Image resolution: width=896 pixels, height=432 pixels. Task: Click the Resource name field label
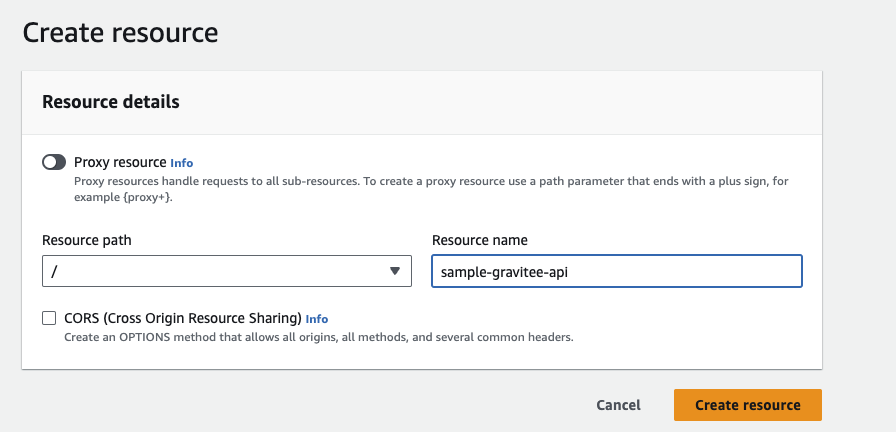479,240
